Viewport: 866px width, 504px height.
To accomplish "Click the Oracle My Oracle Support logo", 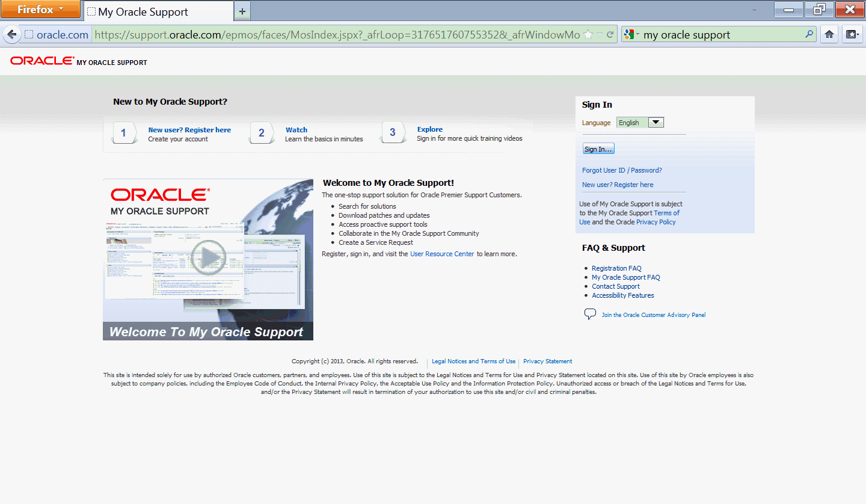I will click(x=79, y=61).
